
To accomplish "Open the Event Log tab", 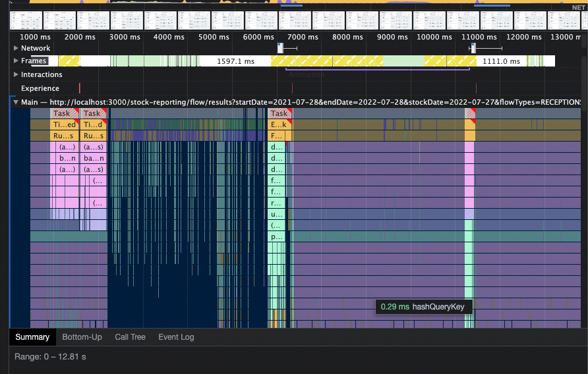I will 176,337.
